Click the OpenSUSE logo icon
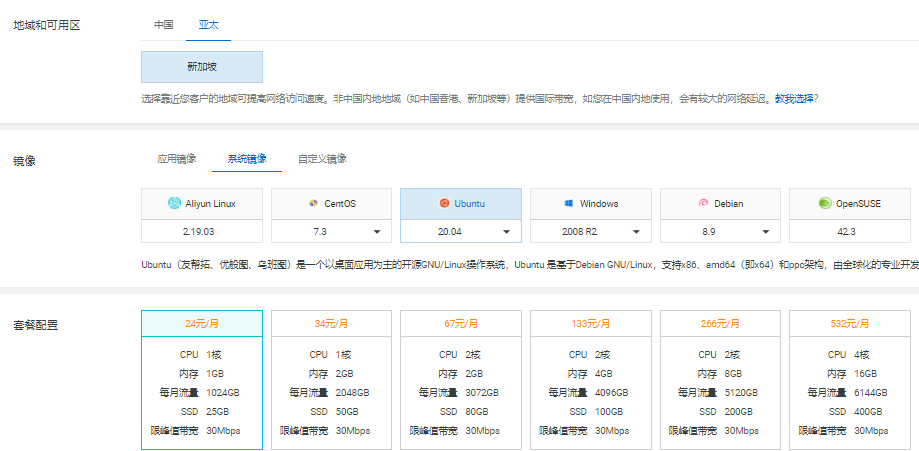Screen dimensions: 919x451 tap(825, 204)
